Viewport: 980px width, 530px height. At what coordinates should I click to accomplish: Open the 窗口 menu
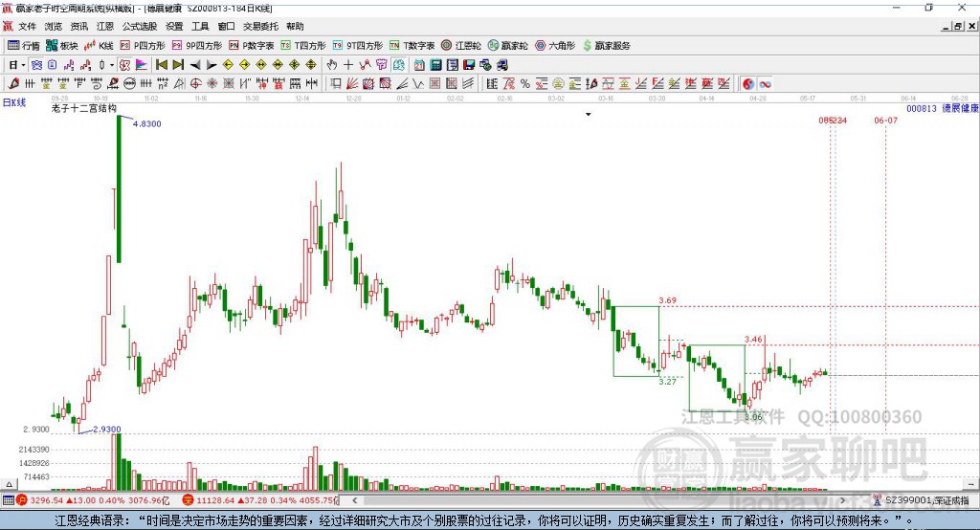pyautogui.click(x=226, y=26)
